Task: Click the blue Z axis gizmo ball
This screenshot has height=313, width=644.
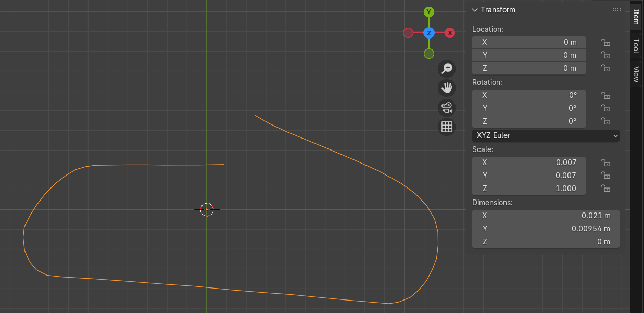Action: click(x=428, y=33)
